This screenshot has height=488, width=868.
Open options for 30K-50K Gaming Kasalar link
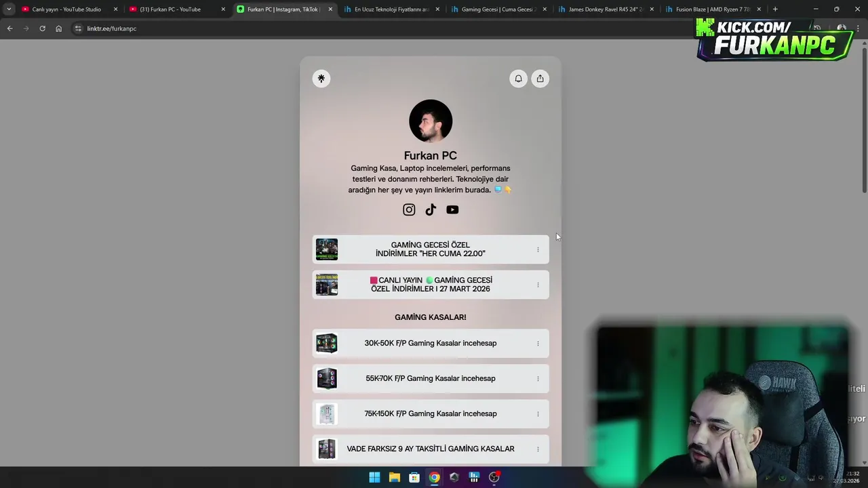pyautogui.click(x=538, y=344)
